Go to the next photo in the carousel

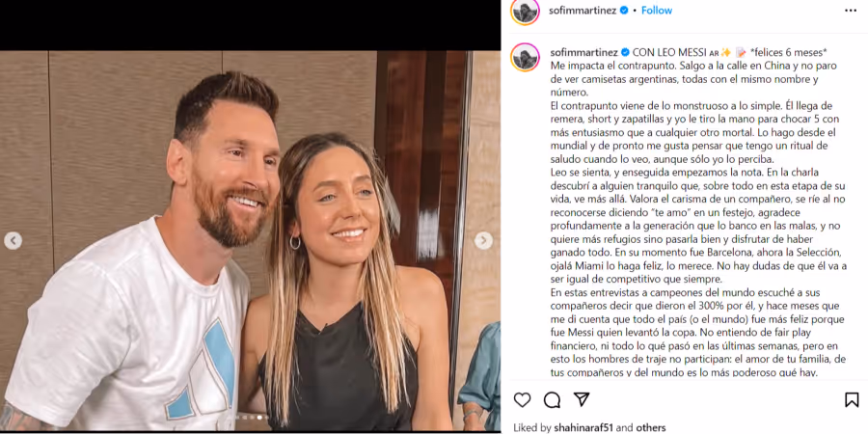click(483, 241)
